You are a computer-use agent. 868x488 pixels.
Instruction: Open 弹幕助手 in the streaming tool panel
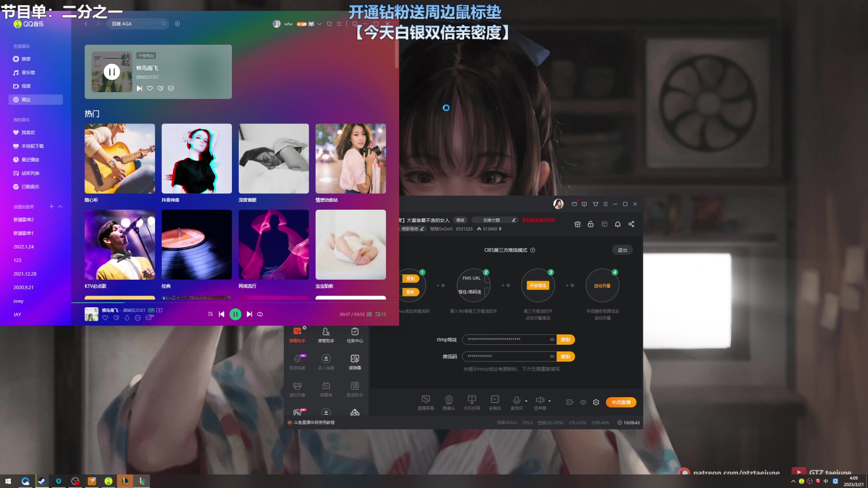coord(297,335)
